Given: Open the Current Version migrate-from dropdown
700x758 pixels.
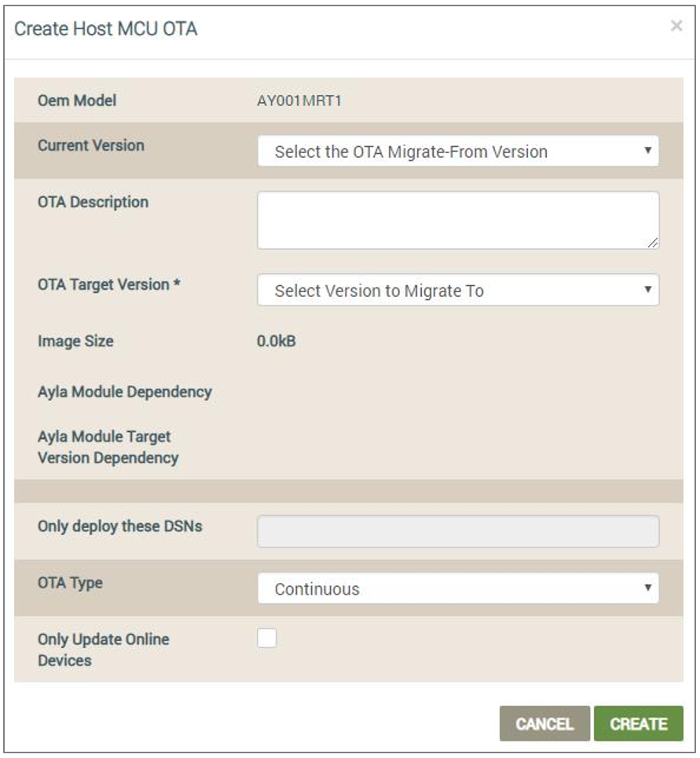Looking at the screenshot, I should click(458, 152).
